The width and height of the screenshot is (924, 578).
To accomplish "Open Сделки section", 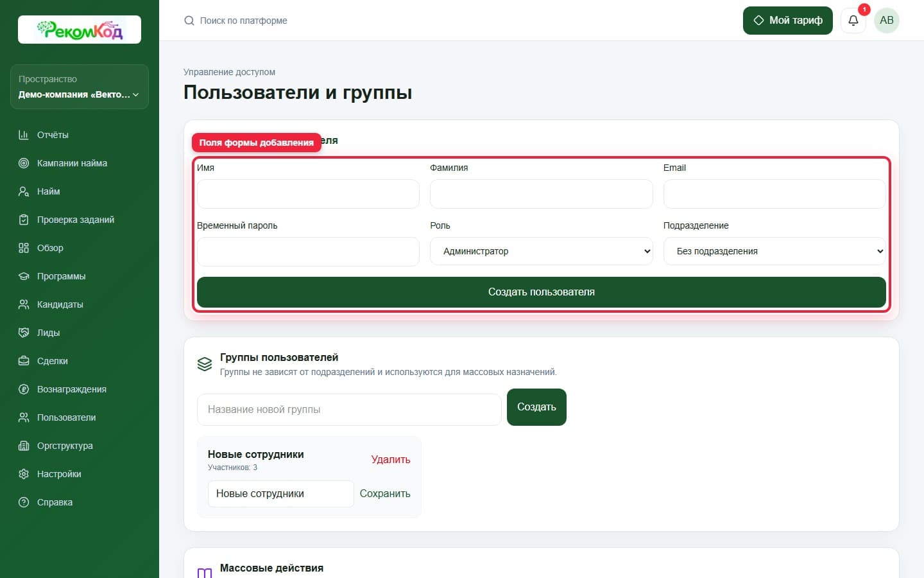I will tap(80, 361).
